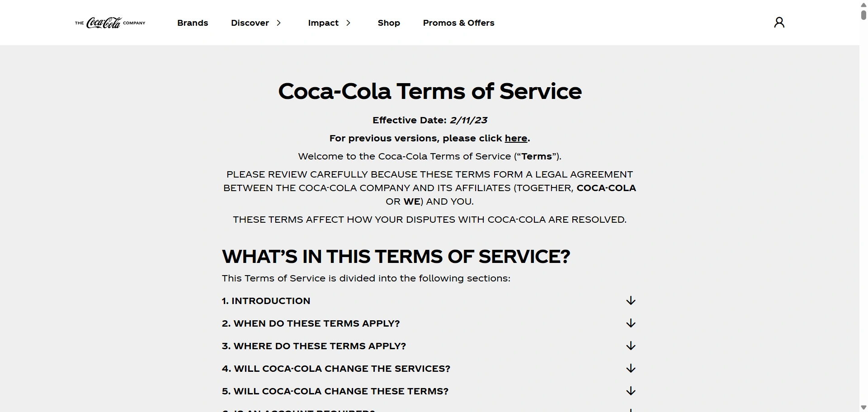868x412 pixels.
Task: Click arrow next to When Do These Terms Apply
Action: tap(631, 323)
